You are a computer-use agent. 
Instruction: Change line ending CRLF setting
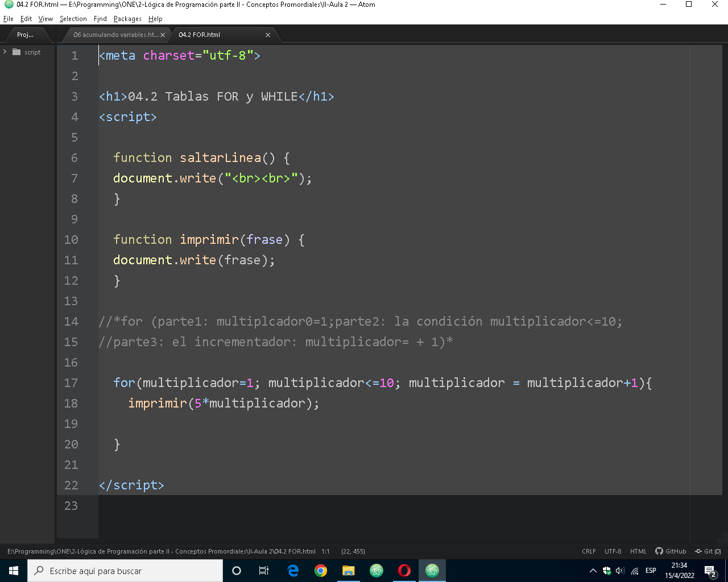(589, 551)
